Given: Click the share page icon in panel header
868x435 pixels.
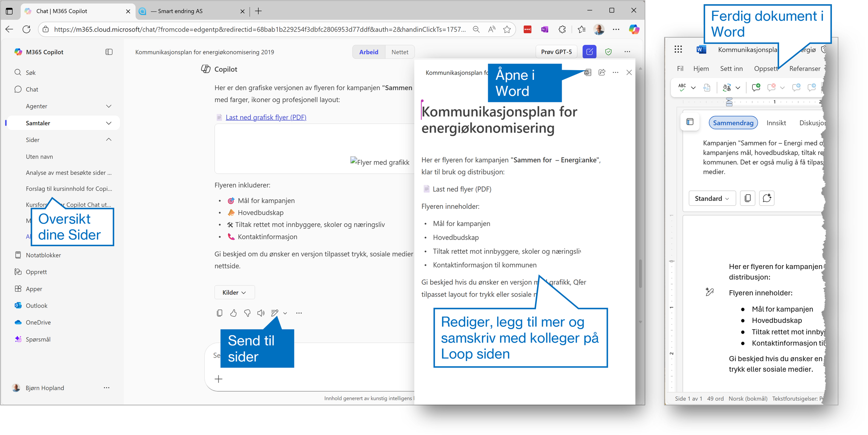Looking at the screenshot, I should coord(602,73).
